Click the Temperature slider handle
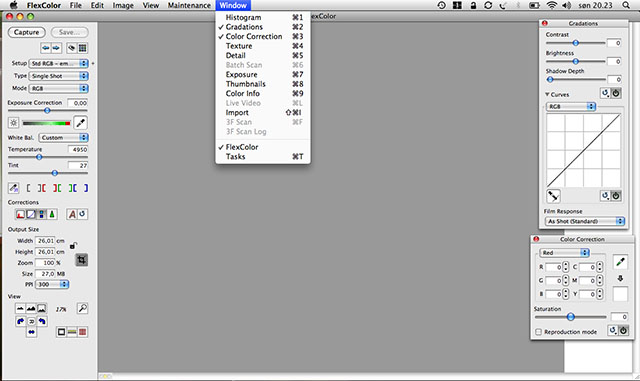640x381 pixels. (x=39, y=157)
